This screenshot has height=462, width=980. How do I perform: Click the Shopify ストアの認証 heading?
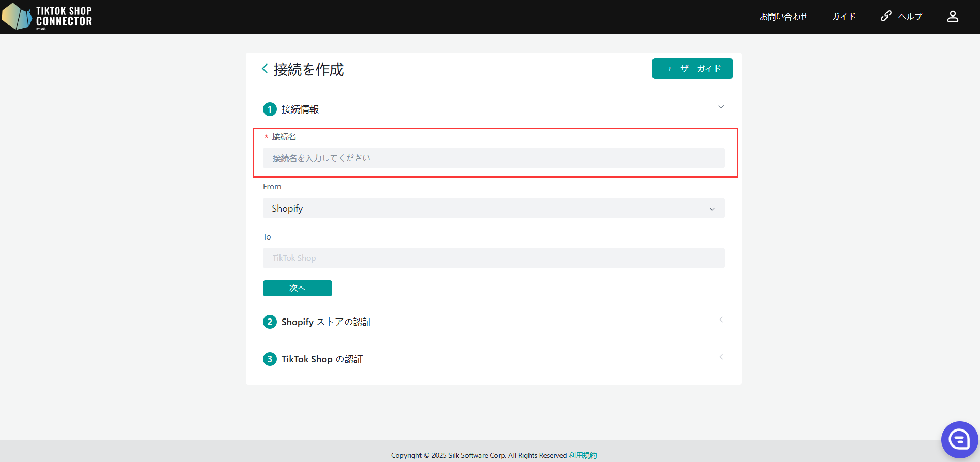(326, 322)
